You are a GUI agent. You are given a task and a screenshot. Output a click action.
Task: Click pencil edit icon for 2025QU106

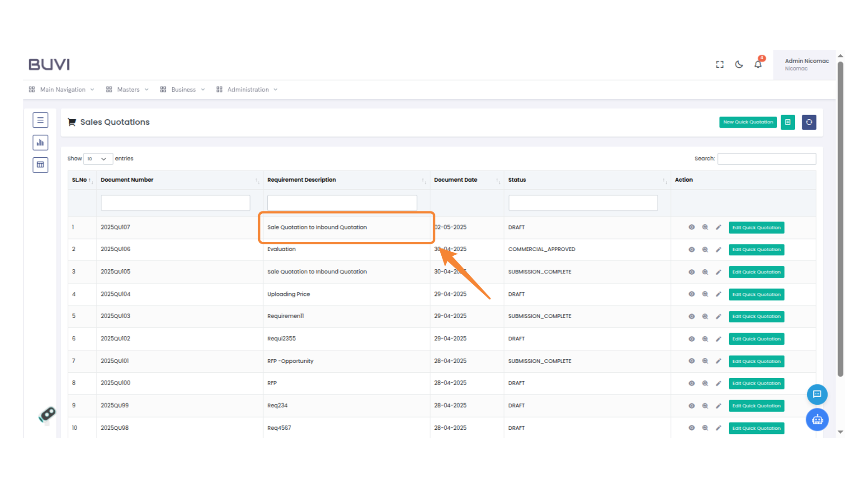point(718,250)
